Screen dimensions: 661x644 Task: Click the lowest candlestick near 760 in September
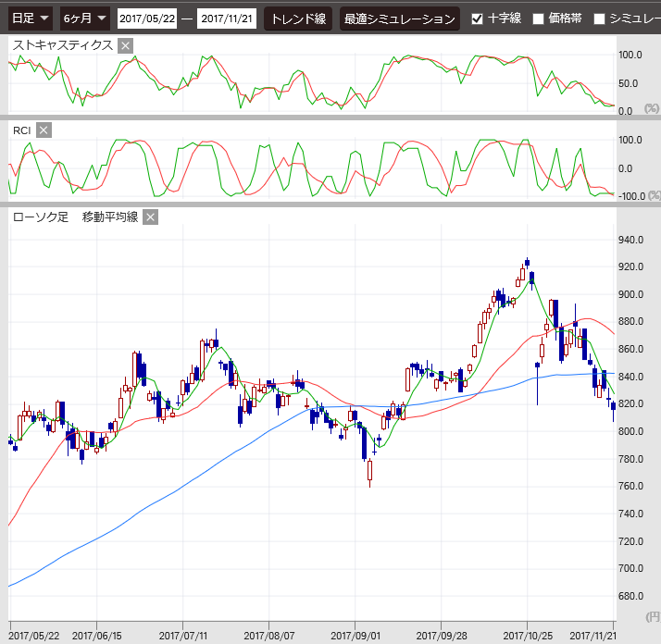(x=370, y=471)
